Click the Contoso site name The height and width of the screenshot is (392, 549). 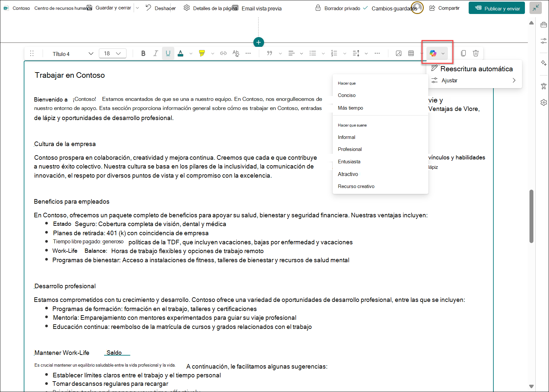pos(21,8)
